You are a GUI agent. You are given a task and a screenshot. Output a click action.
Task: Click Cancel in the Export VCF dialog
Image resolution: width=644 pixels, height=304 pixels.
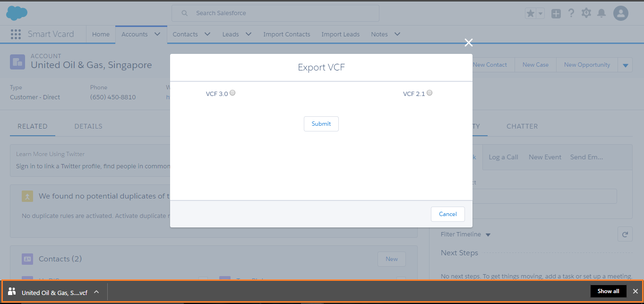click(447, 214)
